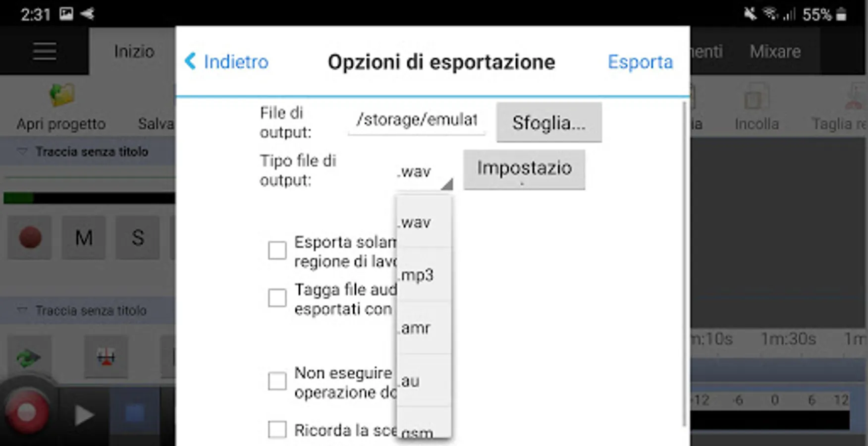Solo the track with S button
868x446 pixels.
[x=138, y=238]
